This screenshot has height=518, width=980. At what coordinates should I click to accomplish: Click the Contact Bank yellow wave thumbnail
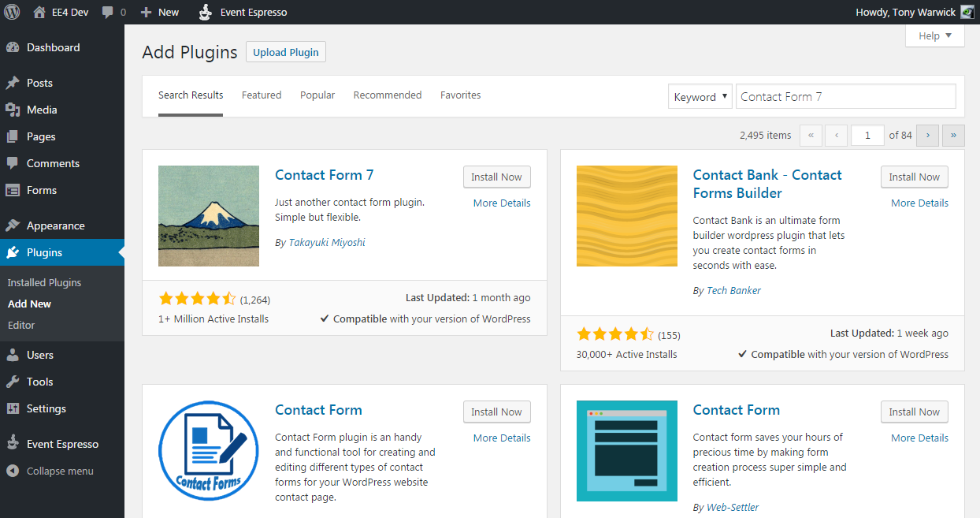click(627, 216)
